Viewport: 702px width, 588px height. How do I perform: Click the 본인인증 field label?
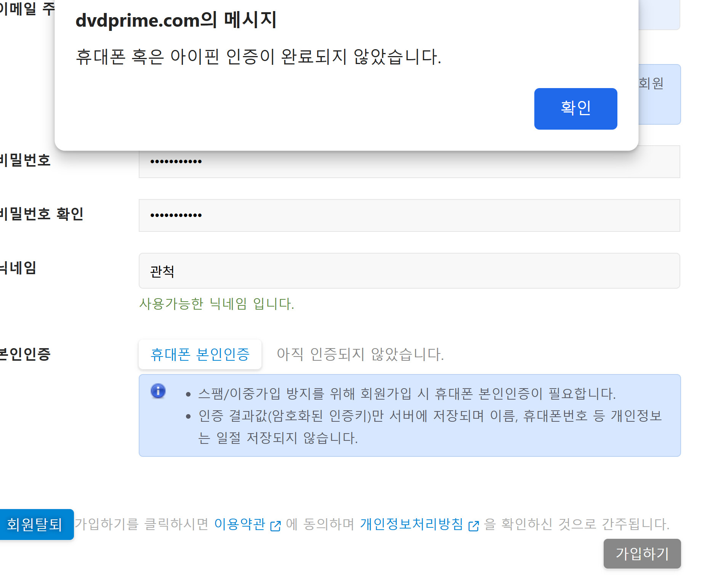[25, 354]
